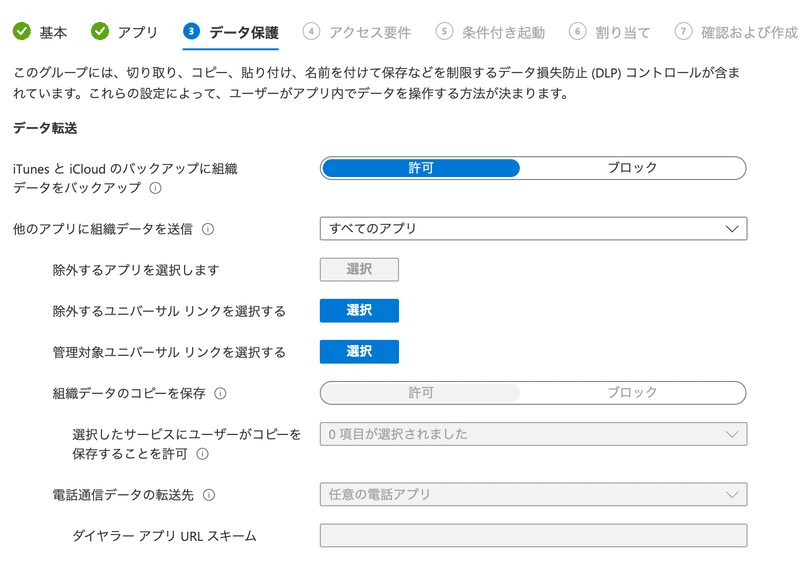Screen dimensions: 800x561
Task: Open the 確認および作成 step tab
Action: [736, 32]
